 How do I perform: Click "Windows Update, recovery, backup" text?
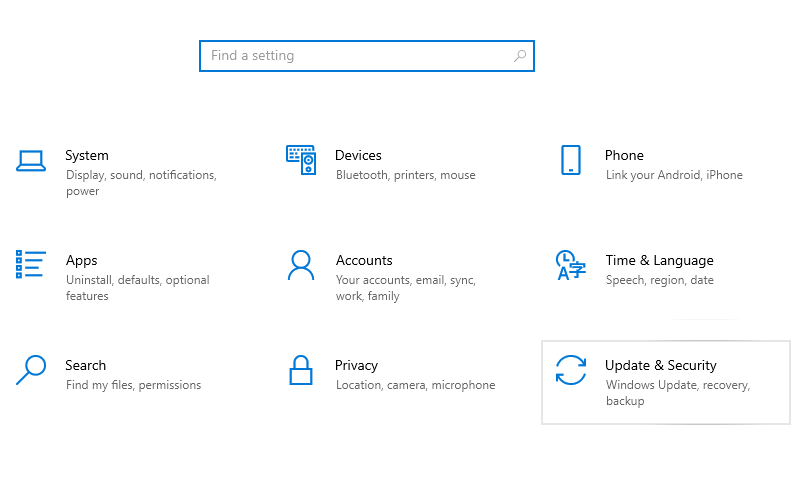(678, 393)
